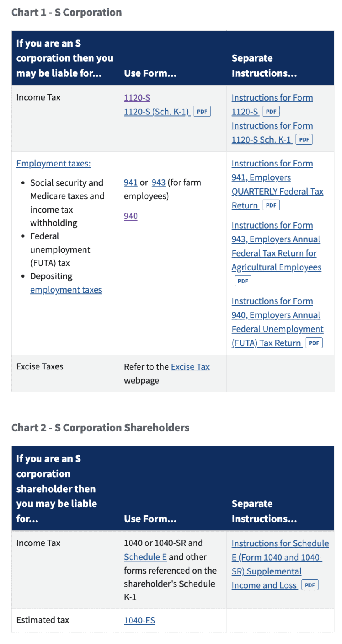Click the Employment taxes heading link

(x=53, y=163)
